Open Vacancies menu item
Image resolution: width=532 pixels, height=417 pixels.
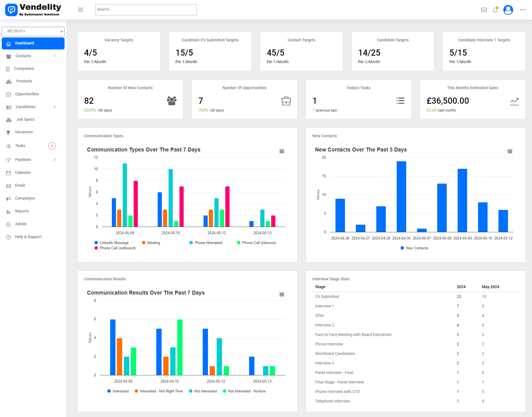(24, 132)
